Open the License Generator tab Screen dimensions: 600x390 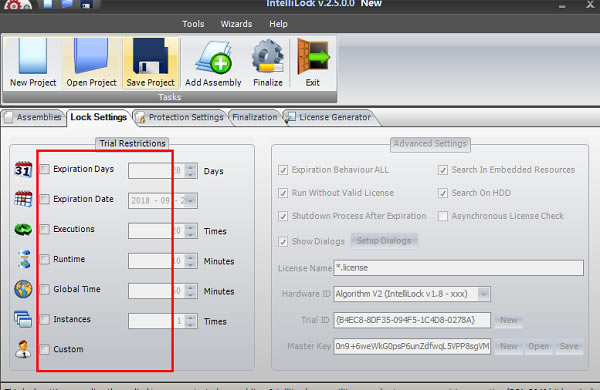[330, 117]
